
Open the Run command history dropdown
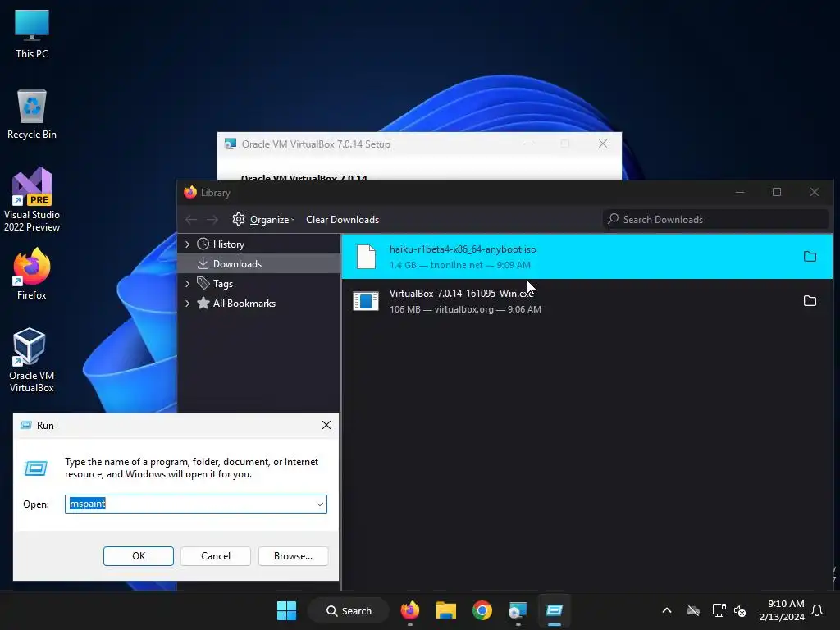(320, 504)
